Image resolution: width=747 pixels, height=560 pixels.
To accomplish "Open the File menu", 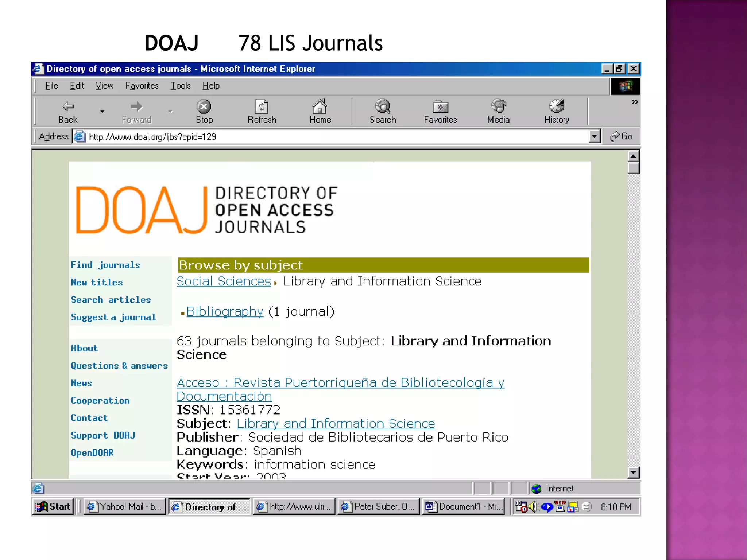I will tap(51, 86).
